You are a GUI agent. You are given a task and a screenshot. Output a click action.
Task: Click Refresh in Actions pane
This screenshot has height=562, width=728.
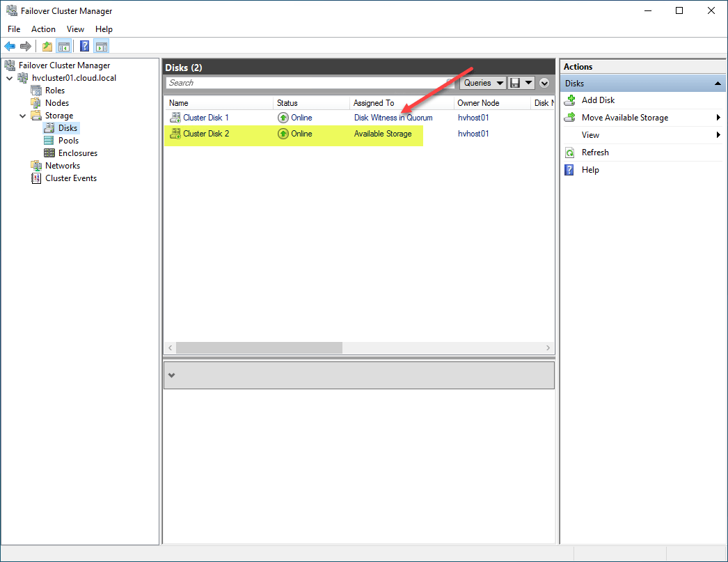tap(595, 153)
